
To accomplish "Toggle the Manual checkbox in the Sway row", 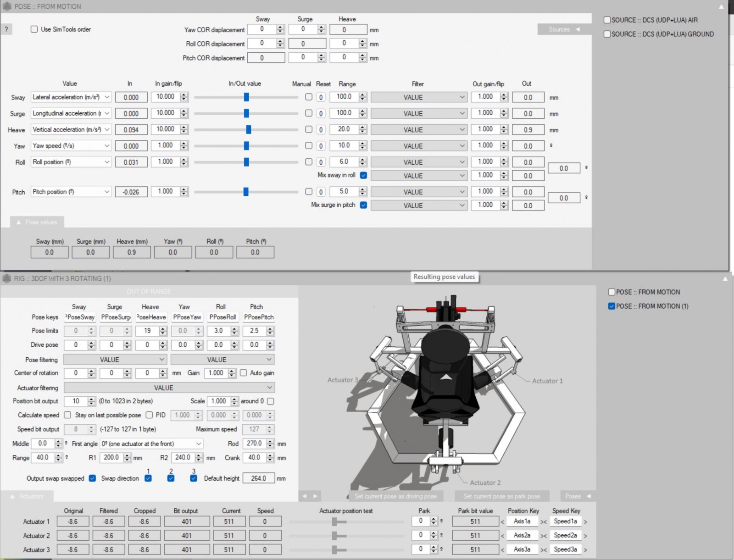I will (x=309, y=97).
